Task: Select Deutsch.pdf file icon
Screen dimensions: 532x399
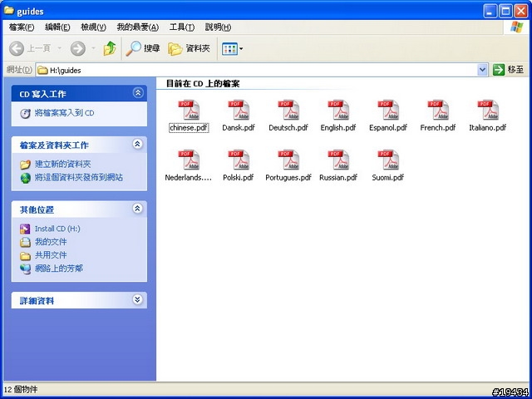Action: (x=288, y=110)
